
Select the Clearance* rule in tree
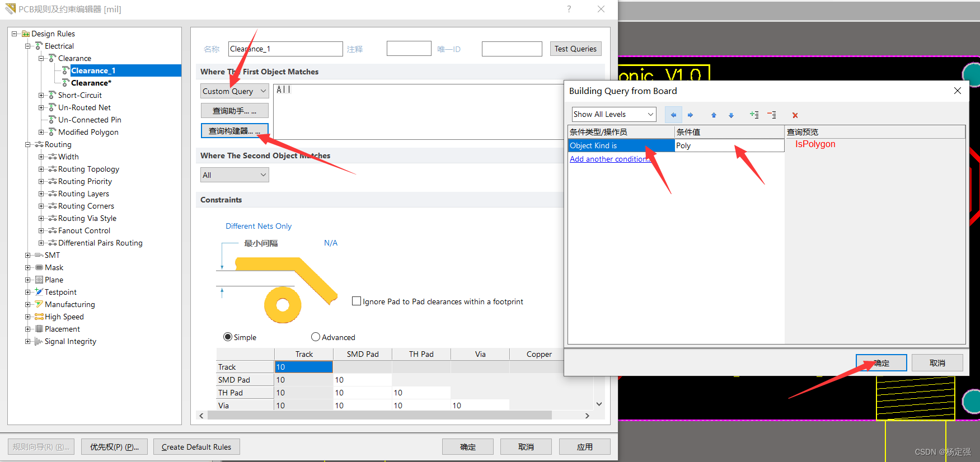pos(91,83)
